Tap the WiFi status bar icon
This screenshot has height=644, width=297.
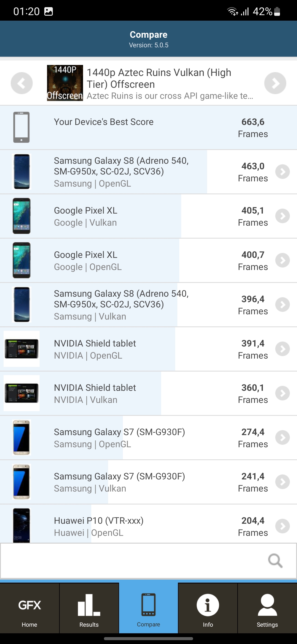pos(232,11)
